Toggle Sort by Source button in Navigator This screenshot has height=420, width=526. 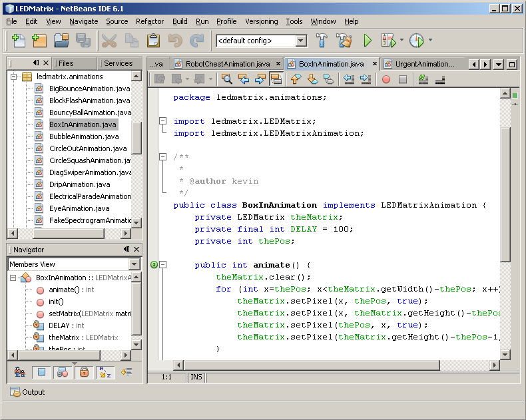point(127,372)
